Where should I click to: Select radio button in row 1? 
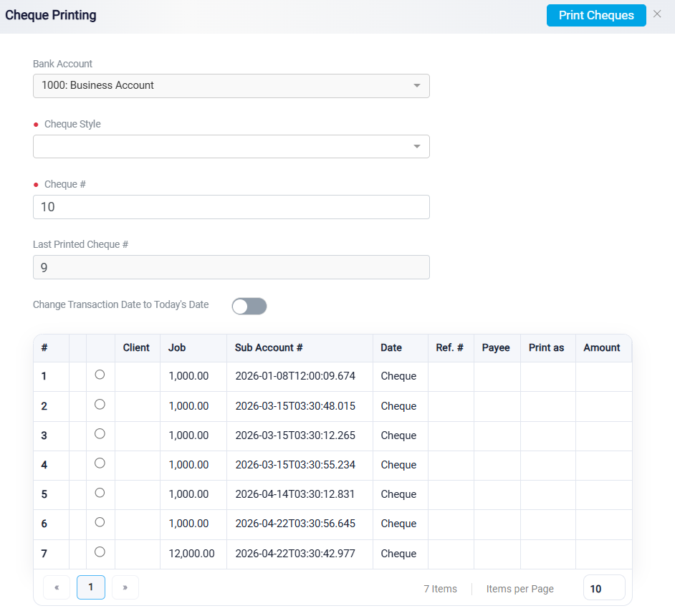100,375
